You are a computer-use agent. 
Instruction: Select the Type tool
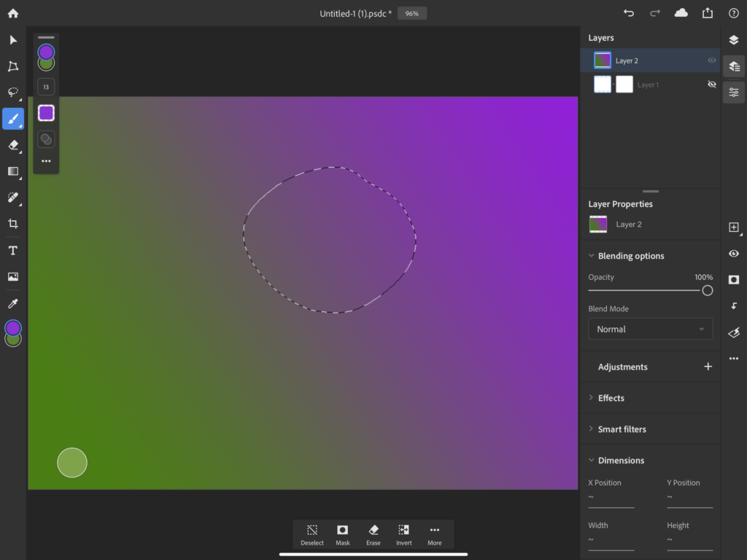pyautogui.click(x=12, y=250)
